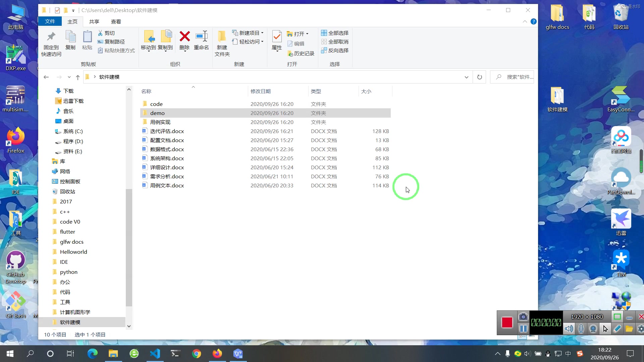
Task: Open the code folder
Action: pos(156,104)
